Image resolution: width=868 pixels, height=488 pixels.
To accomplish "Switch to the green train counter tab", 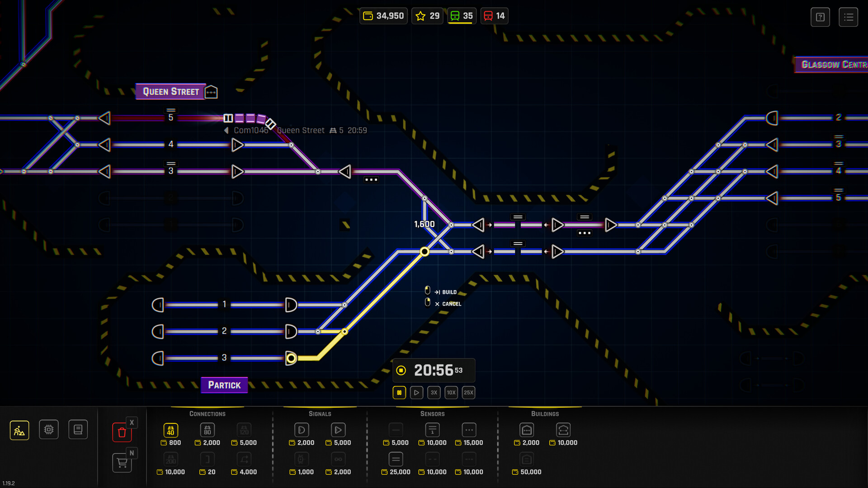I will 462,15.
